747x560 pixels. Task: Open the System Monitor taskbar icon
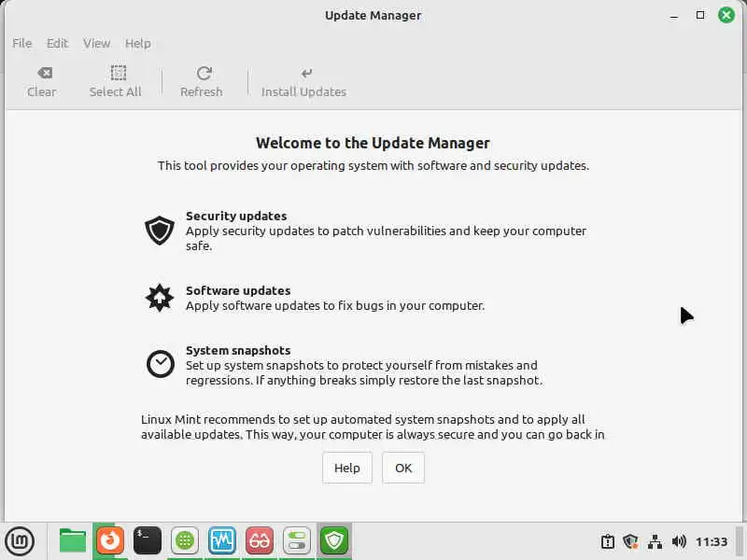[222, 541]
